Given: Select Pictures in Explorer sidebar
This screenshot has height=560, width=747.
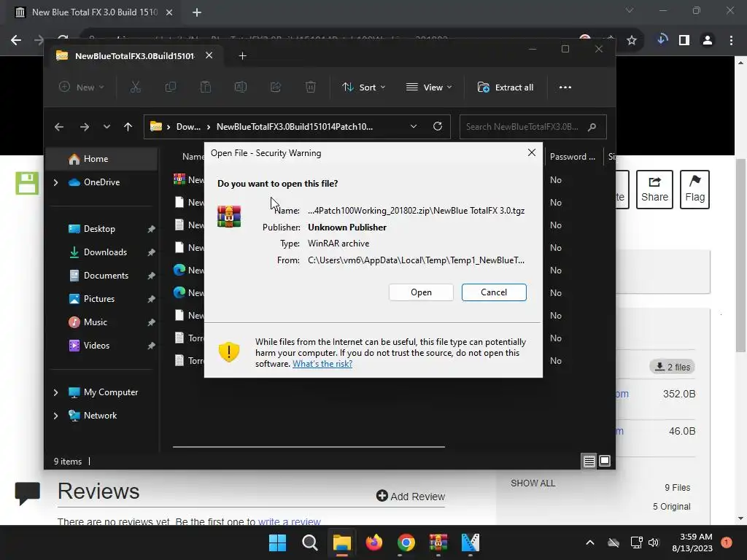Looking at the screenshot, I should (99, 299).
